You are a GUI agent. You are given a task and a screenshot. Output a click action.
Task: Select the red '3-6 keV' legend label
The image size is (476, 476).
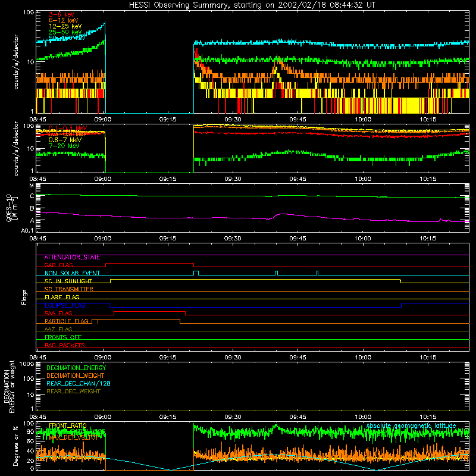click(62, 14)
